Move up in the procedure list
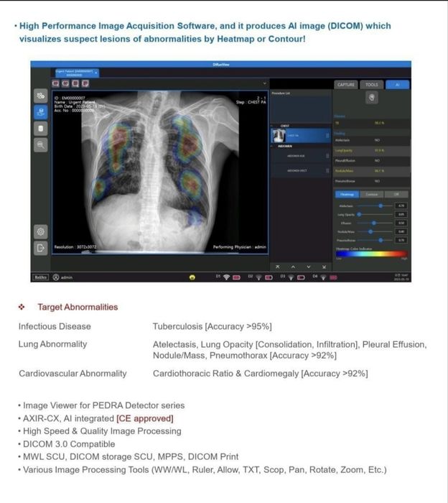Image resolution: width=448 pixels, height=503 pixels. point(293,267)
